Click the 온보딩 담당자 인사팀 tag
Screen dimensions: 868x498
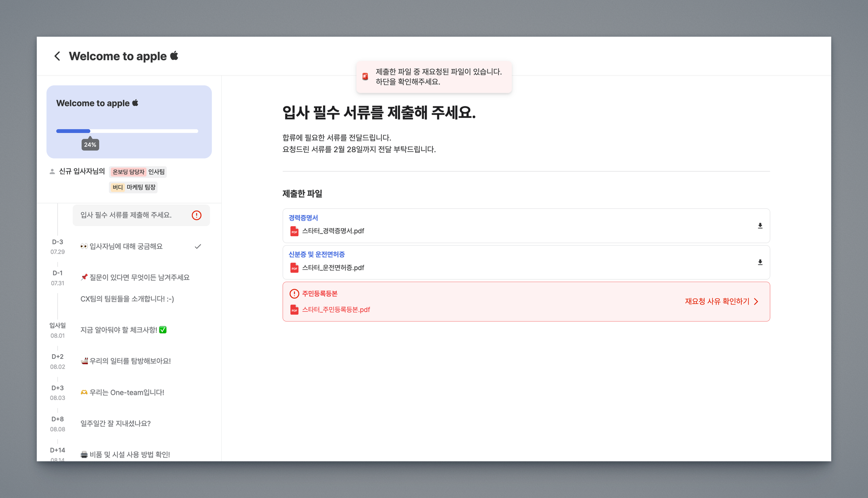(x=138, y=172)
